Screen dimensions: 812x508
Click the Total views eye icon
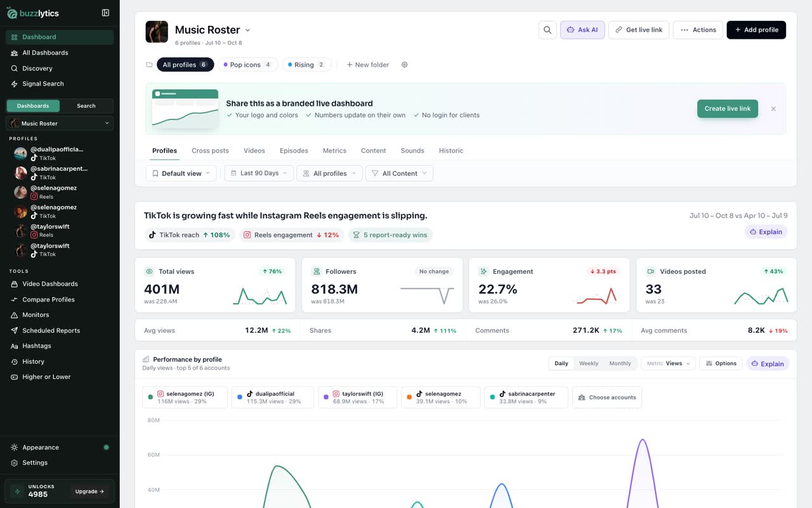(x=149, y=271)
